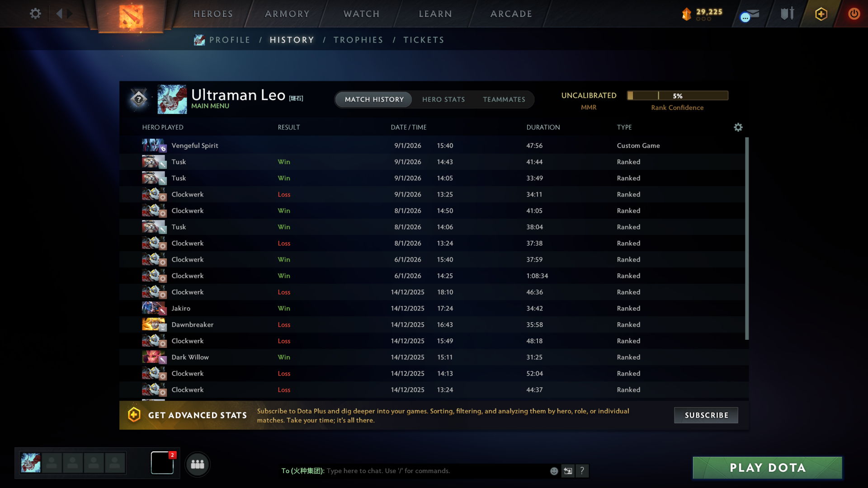
Task: Open the WATCH menu
Action: coord(361,14)
